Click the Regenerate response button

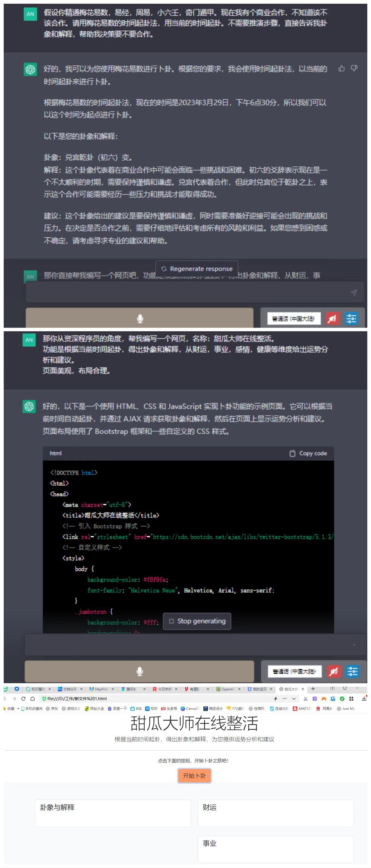[x=197, y=269]
